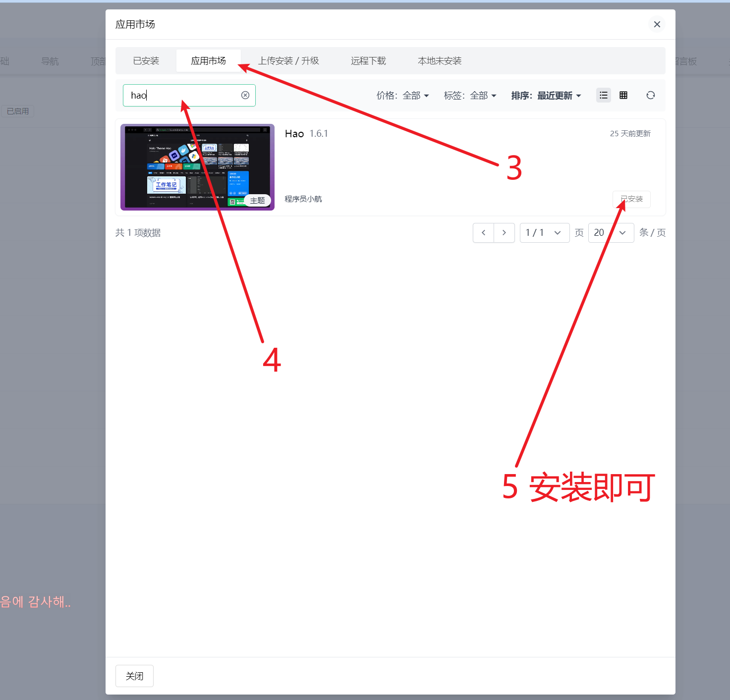The height and width of the screenshot is (700, 730).
Task: Switch to grid view layout
Action: pos(623,95)
